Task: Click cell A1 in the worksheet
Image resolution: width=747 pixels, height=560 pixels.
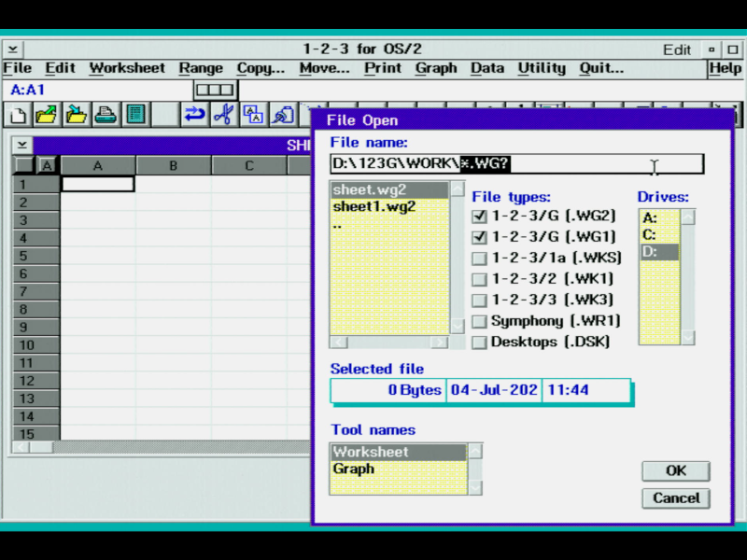Action: (98, 184)
